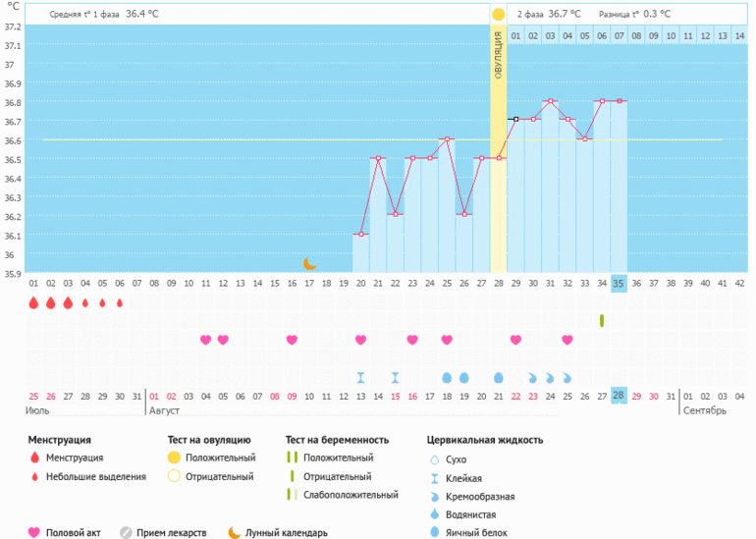Select the heart icon on August 4
Image resolution: width=756 pixels, height=539 pixels.
coord(205,340)
